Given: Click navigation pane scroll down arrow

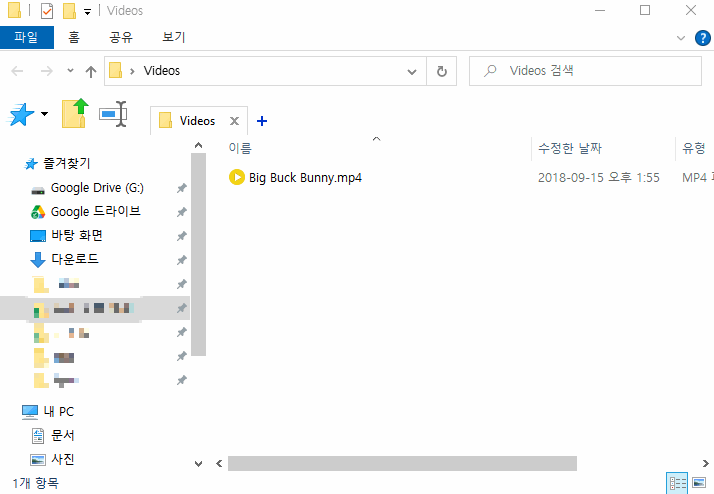Looking at the screenshot, I should (199, 464).
